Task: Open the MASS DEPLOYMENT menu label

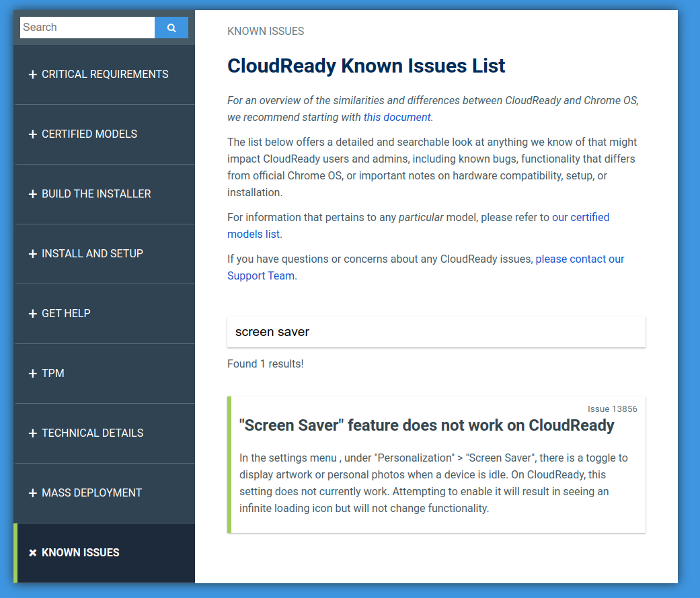Action: 91,493
